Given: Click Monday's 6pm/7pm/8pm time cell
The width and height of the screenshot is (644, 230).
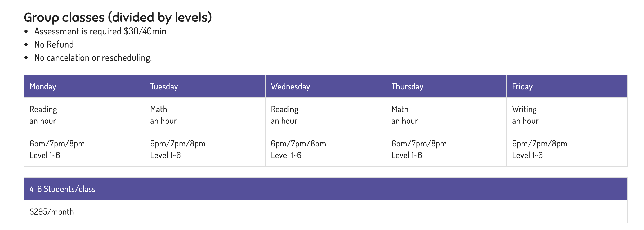Looking at the screenshot, I should click(84, 149).
